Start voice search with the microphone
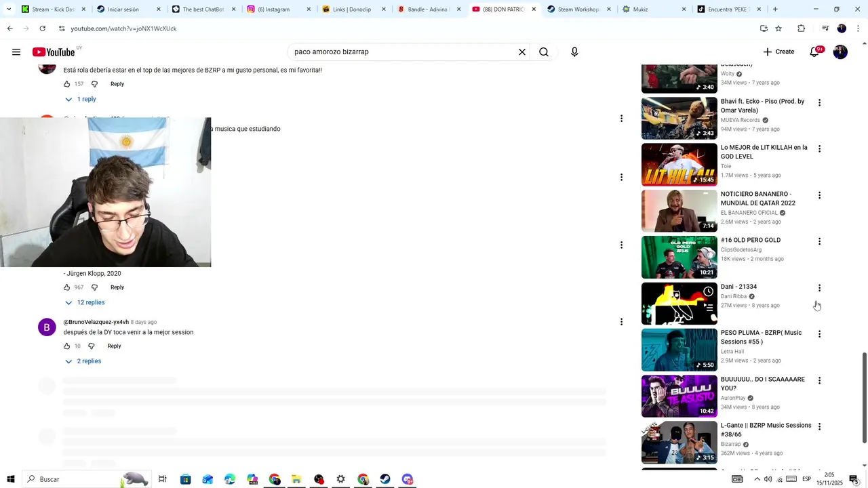The width and height of the screenshot is (868, 488). tap(574, 52)
